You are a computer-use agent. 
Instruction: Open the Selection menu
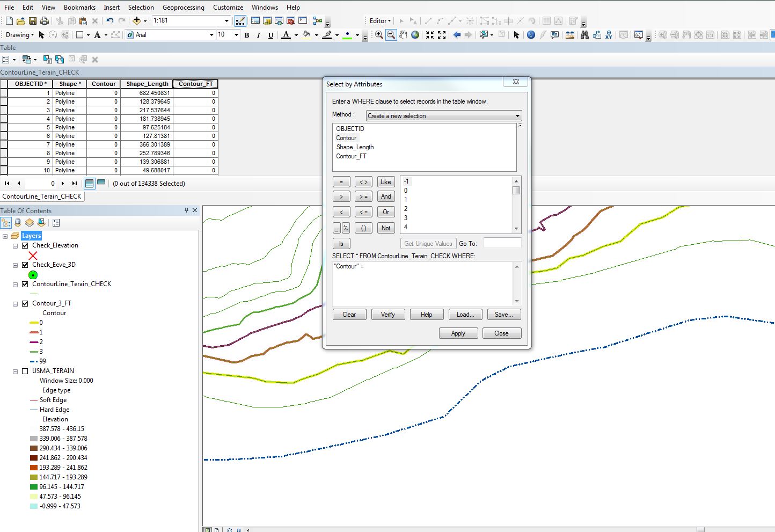tap(141, 8)
